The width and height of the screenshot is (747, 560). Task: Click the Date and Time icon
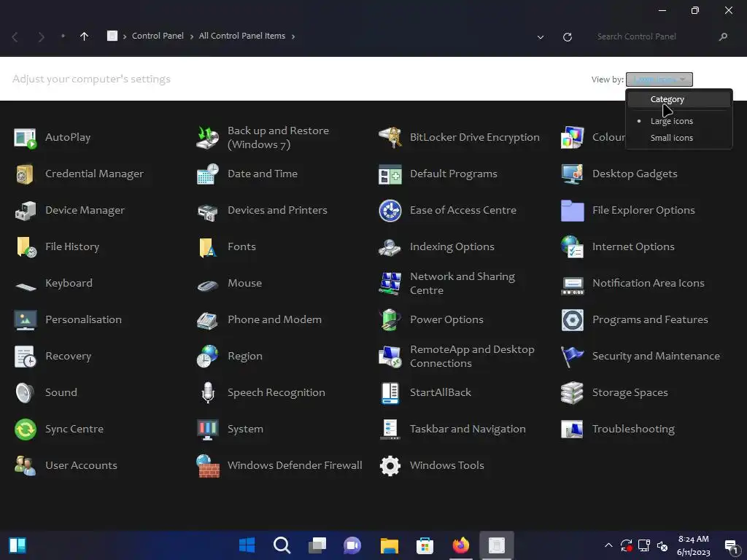pyautogui.click(x=208, y=174)
